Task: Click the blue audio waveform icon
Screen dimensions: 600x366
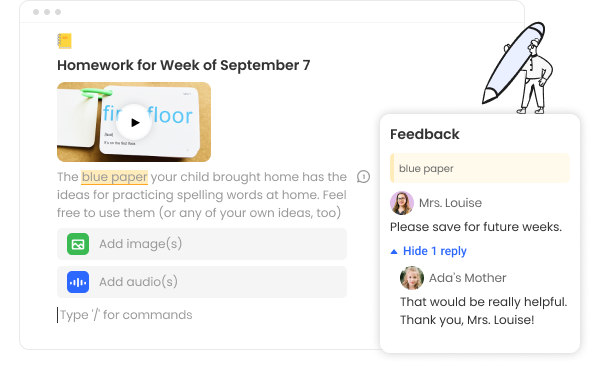Action: (x=78, y=282)
